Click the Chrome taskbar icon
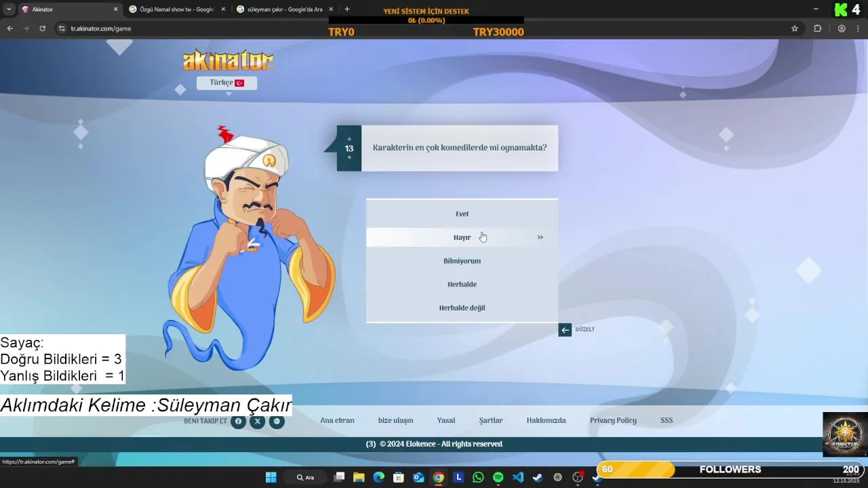 point(439,477)
